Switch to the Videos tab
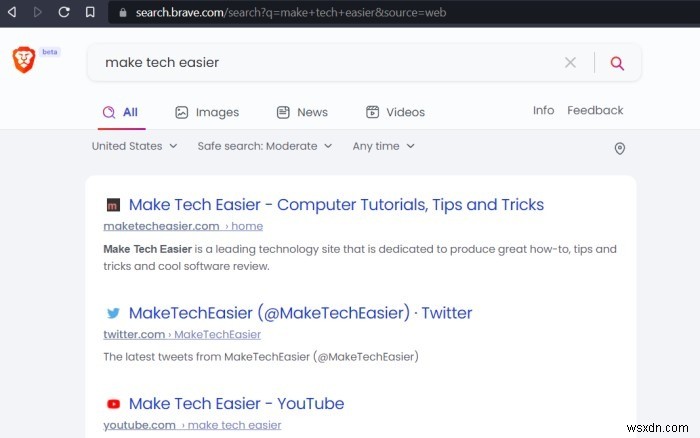 (395, 112)
